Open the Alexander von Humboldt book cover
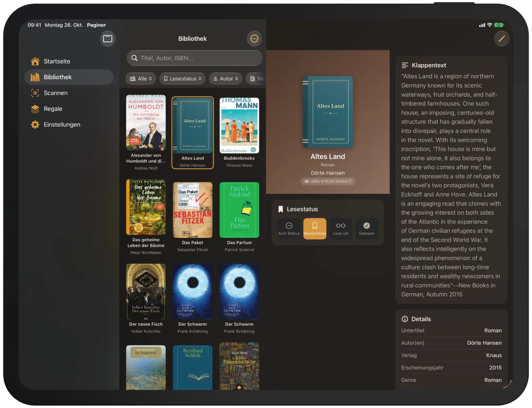This screenshot has height=408, width=532. click(146, 123)
